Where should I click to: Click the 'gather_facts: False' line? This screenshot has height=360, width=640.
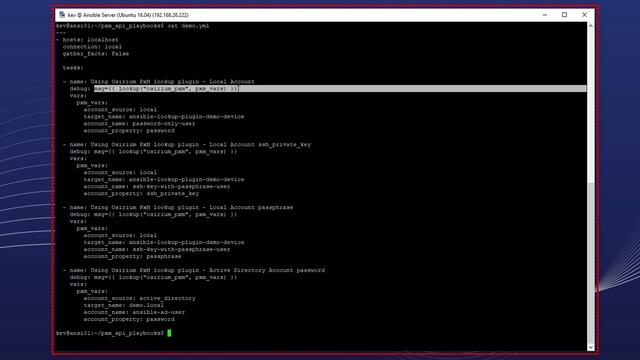click(96, 54)
